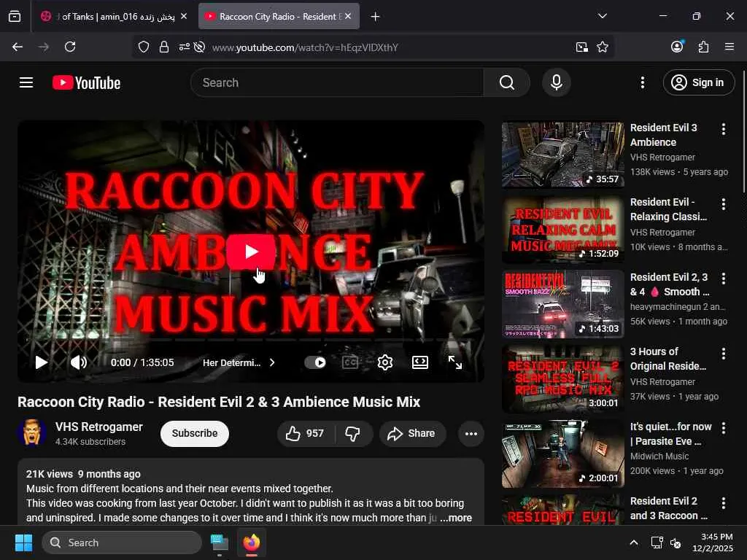The height and width of the screenshot is (560, 747).
Task: Open player settings gear
Action: [385, 362]
